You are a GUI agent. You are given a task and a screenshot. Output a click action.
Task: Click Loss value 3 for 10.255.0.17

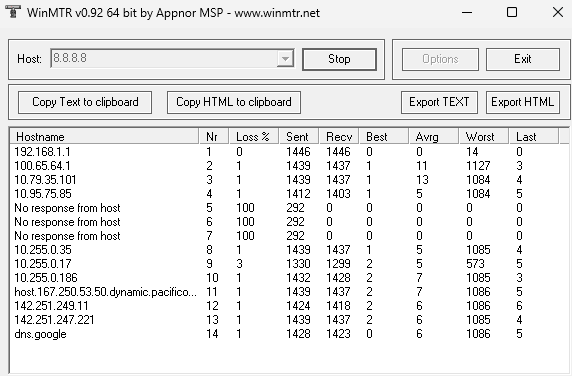click(x=239, y=264)
